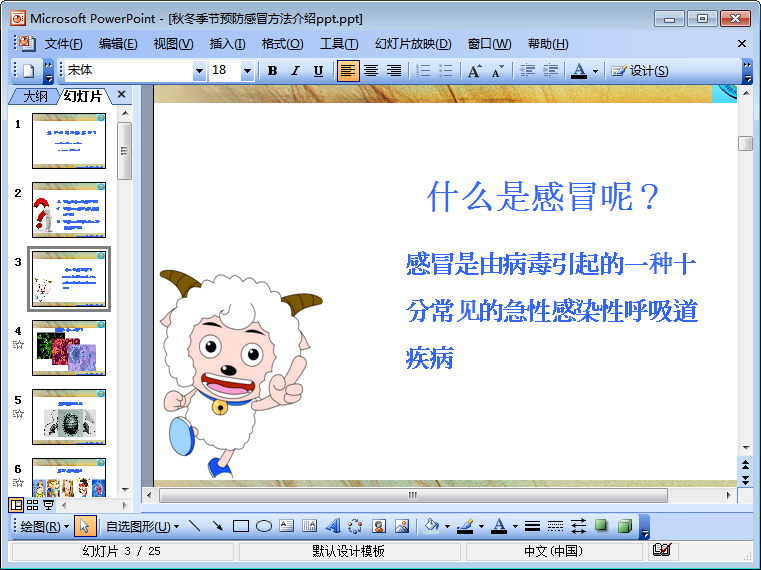Open the 自选图形(U) AutoShapes menu
The height and width of the screenshot is (570, 761).
pyautogui.click(x=143, y=526)
